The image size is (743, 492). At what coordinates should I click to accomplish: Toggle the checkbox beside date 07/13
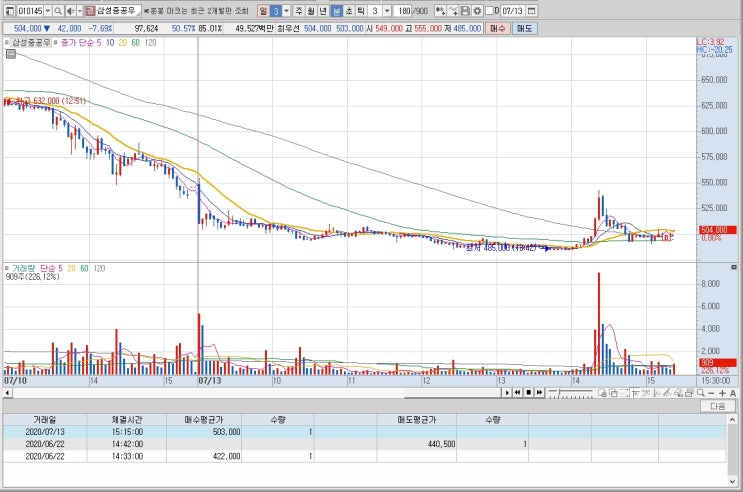489,10
